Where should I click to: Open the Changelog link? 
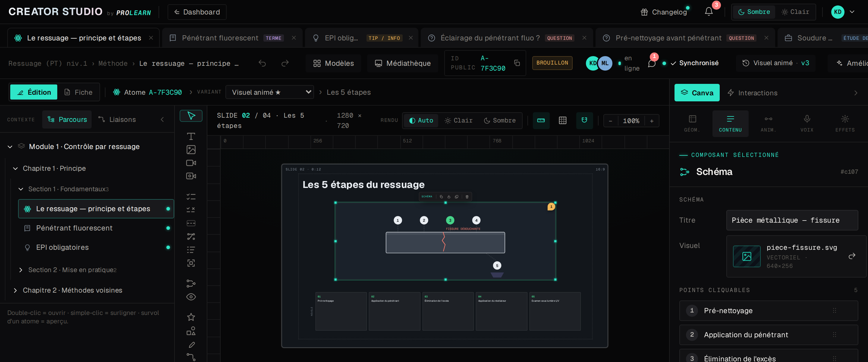(663, 12)
